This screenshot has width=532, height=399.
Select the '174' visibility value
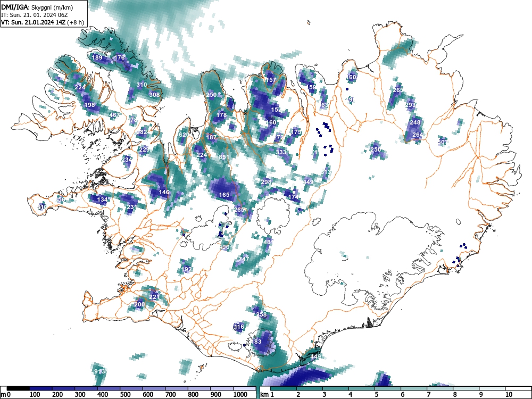pos(293,197)
